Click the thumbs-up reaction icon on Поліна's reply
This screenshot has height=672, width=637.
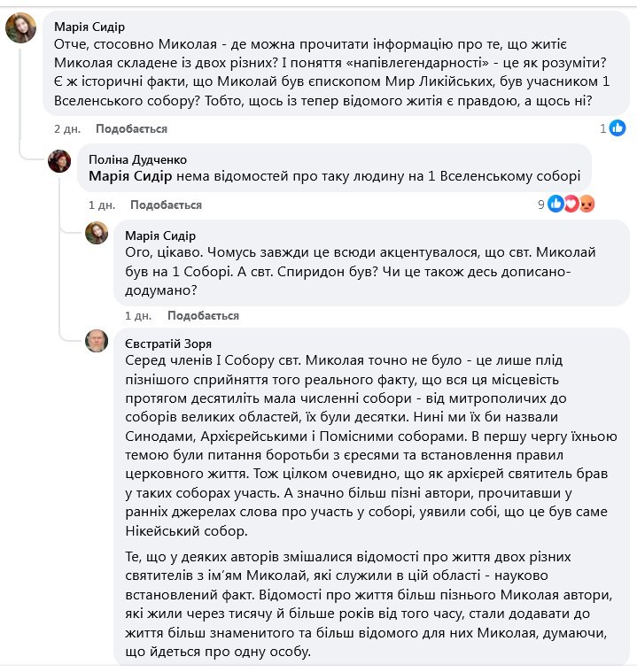[x=556, y=205]
